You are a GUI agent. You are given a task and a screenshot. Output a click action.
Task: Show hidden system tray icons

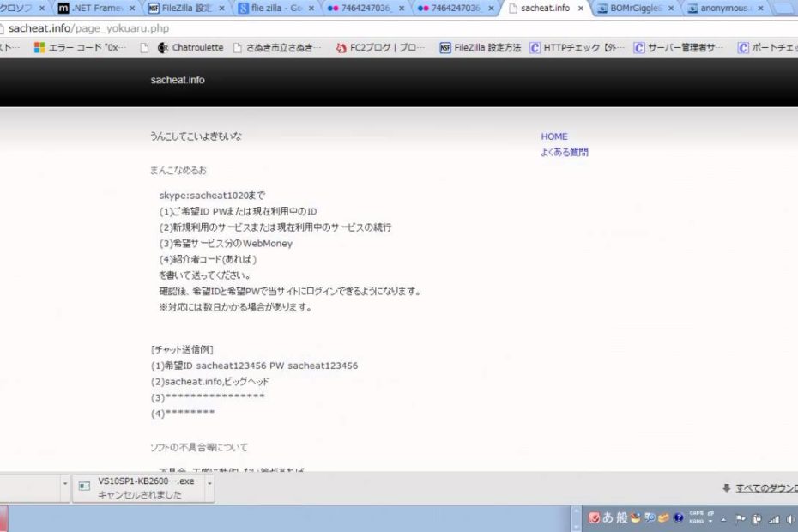tap(722, 519)
